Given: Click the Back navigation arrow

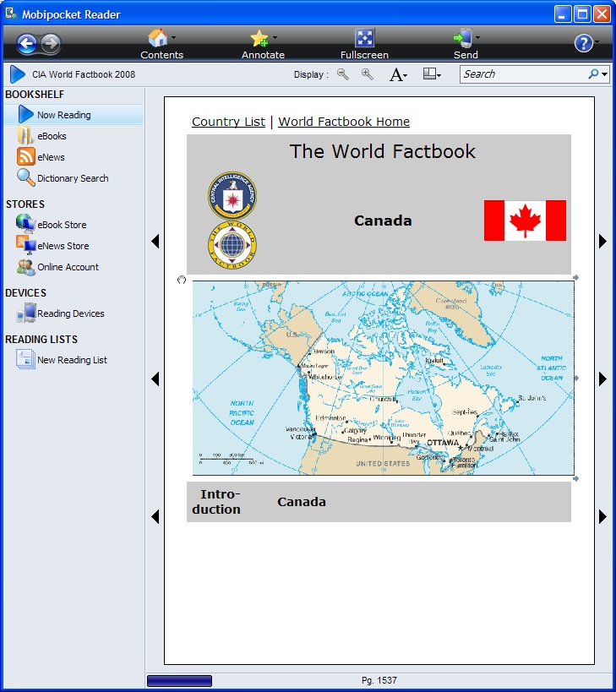Looking at the screenshot, I should coord(27,44).
